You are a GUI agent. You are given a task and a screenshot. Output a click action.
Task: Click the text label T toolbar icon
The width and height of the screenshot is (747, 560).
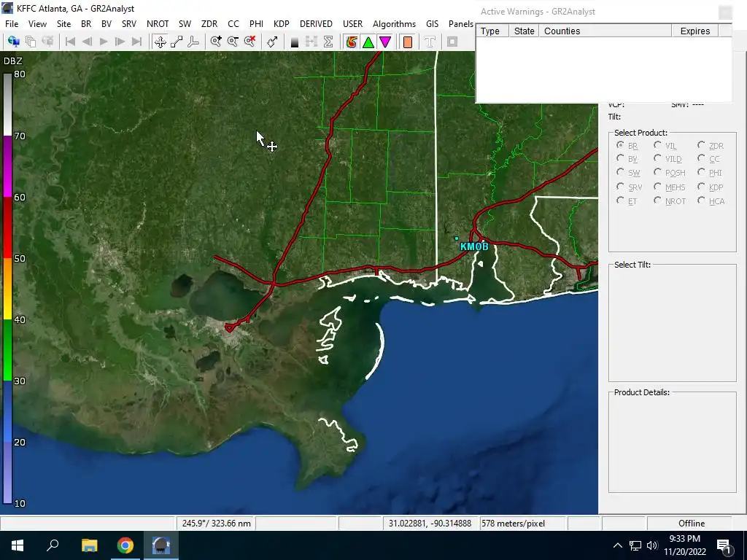(x=430, y=42)
